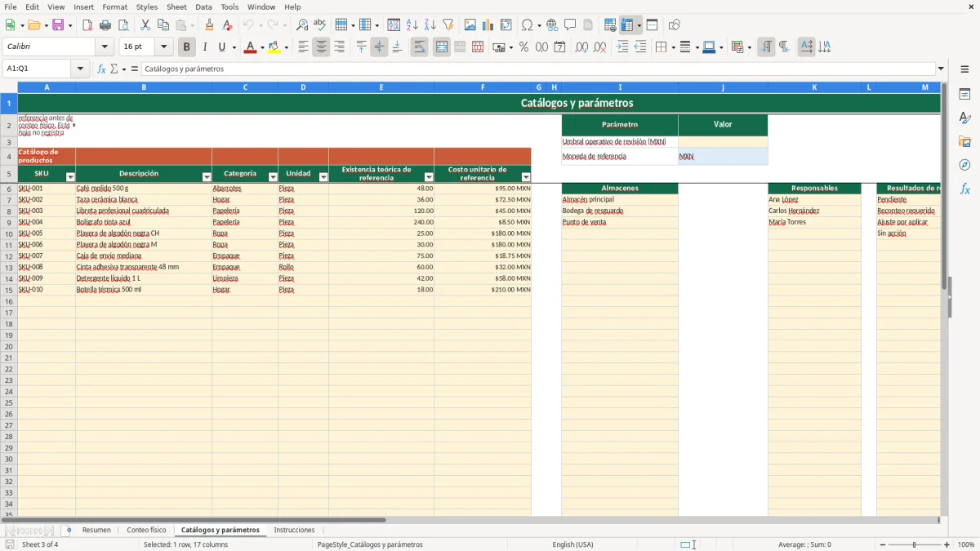The image size is (980, 551).
Task: Open sidebar Navigator panel
Action: (964, 166)
